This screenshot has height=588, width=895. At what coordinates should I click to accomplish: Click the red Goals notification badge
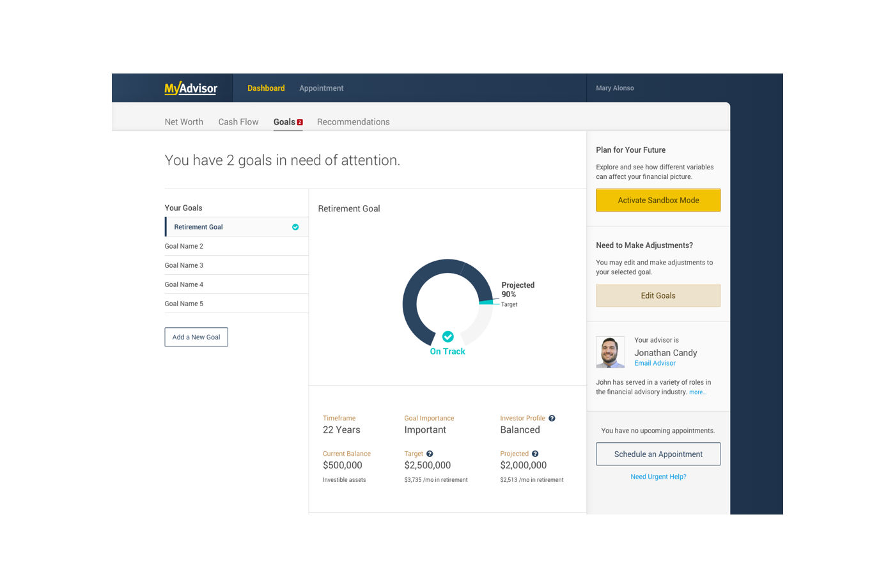(300, 122)
